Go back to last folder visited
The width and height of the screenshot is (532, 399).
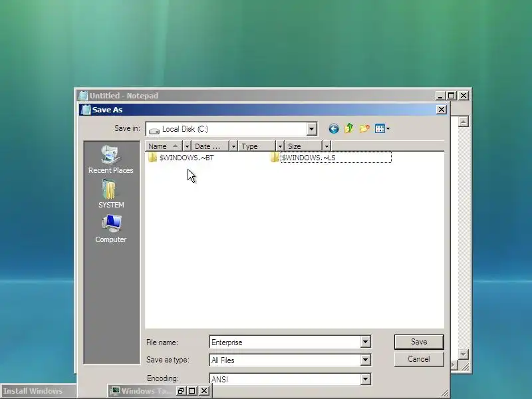pyautogui.click(x=334, y=129)
